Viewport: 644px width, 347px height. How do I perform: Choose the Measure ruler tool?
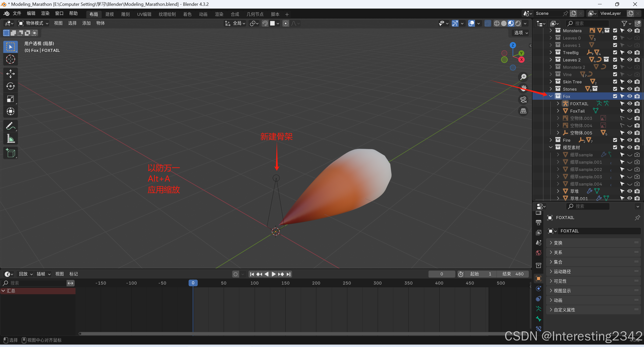point(10,138)
